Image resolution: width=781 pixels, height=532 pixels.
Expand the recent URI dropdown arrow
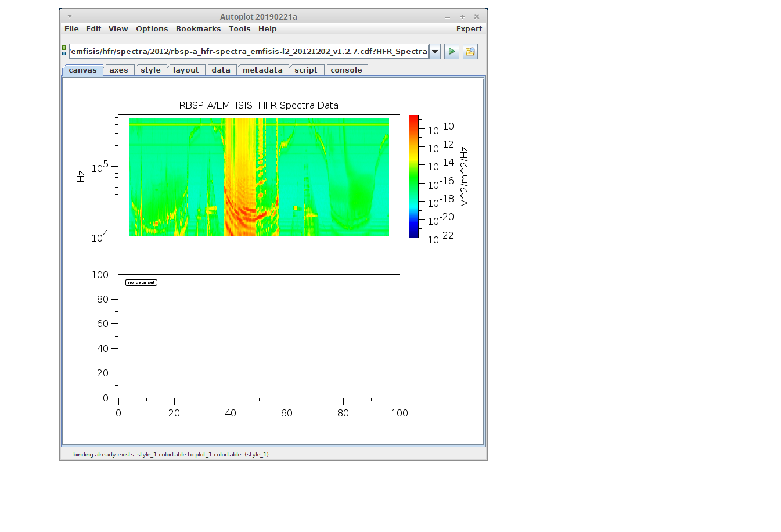pyautogui.click(x=435, y=52)
